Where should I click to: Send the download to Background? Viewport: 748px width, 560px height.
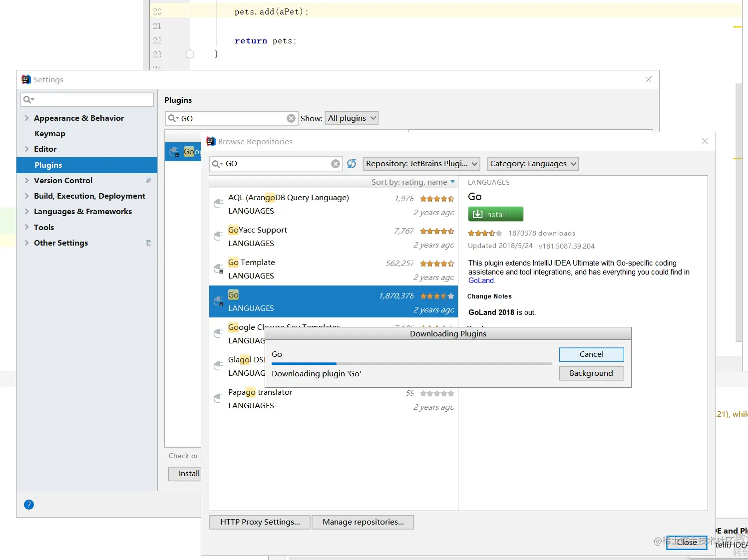[x=592, y=373]
